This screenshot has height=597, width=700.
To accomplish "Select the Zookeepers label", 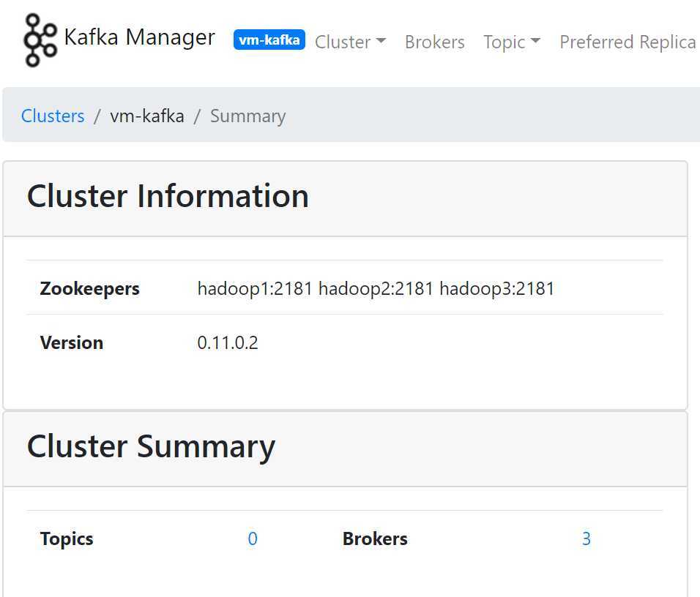I will click(x=90, y=289).
